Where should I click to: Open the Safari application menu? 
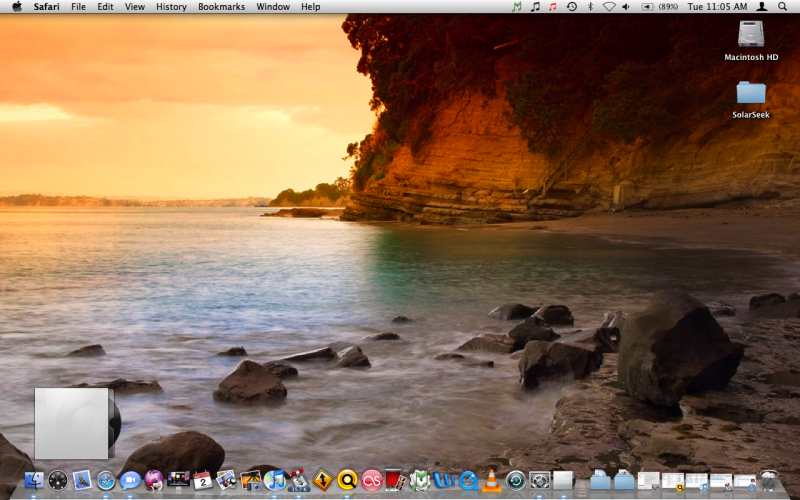tap(46, 7)
